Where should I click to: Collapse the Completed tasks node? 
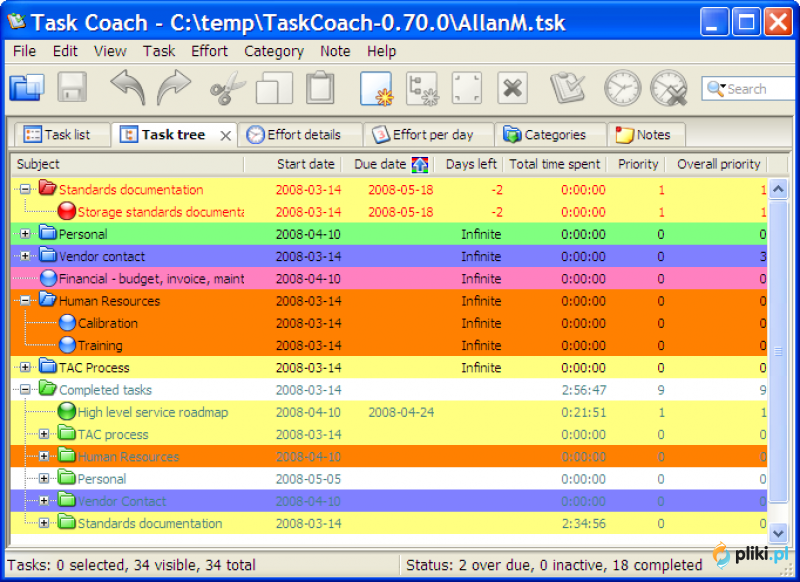click(x=25, y=390)
